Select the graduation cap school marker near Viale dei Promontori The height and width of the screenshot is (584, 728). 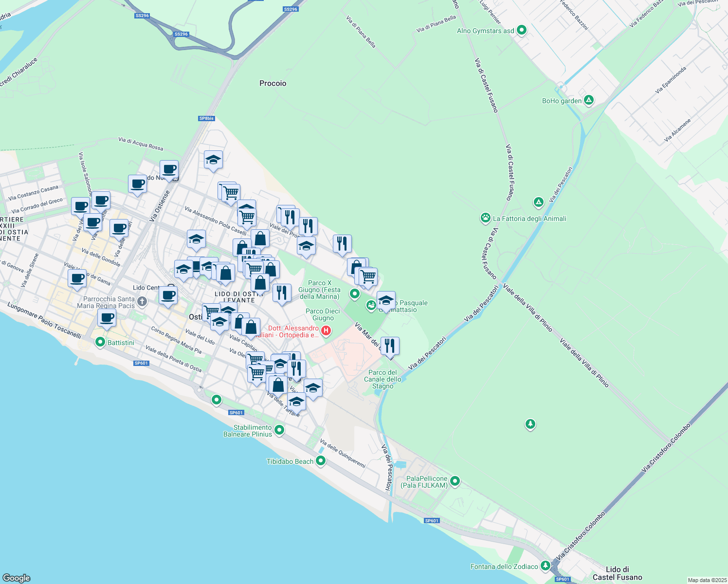coord(307,246)
